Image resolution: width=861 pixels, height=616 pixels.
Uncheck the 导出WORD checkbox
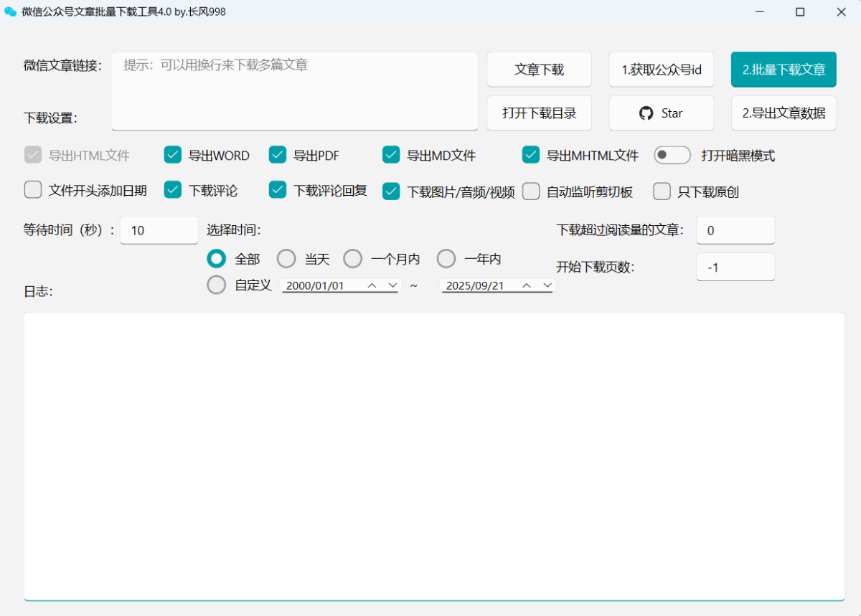tap(172, 155)
